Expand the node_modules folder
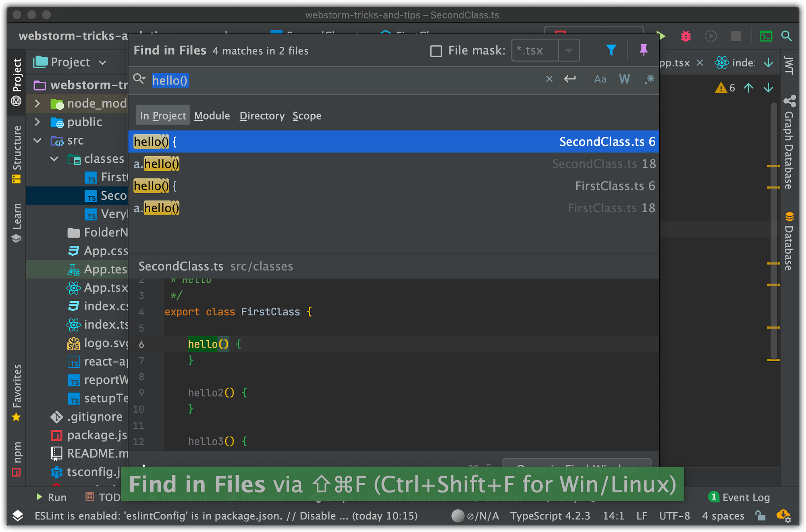Screen dimensions: 806x532 pyautogui.click(x=37, y=104)
